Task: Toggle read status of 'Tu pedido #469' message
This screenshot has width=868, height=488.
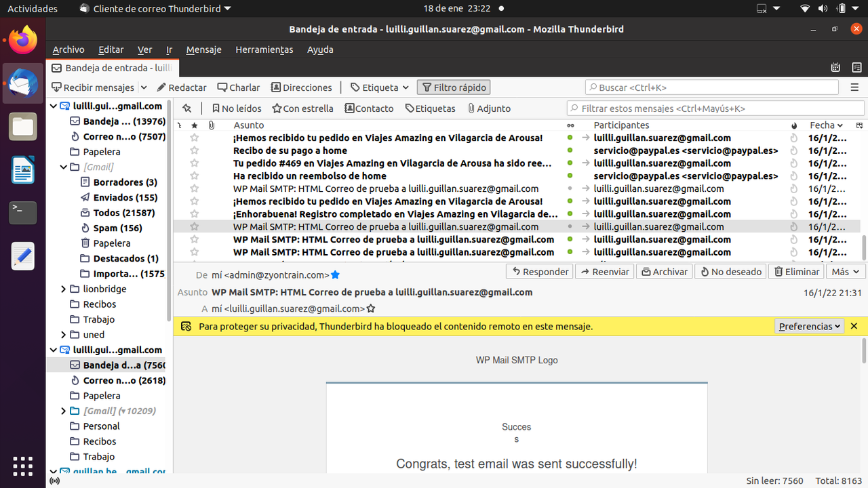Action: click(x=570, y=163)
